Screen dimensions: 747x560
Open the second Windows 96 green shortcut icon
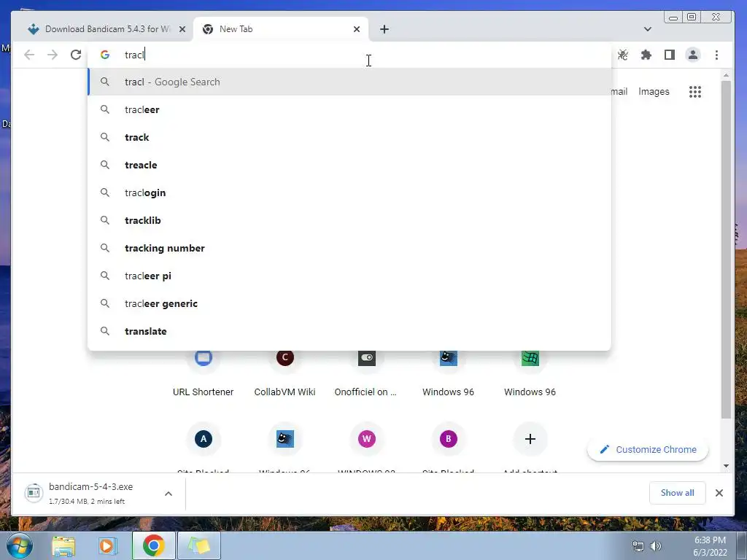click(530, 357)
